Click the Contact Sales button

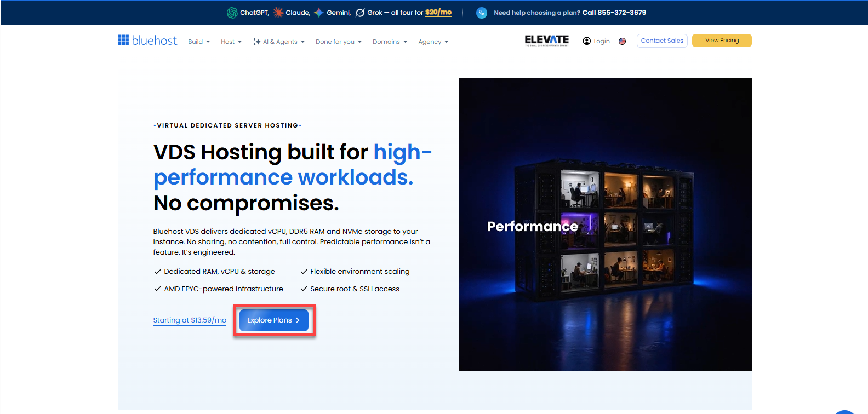(x=662, y=41)
